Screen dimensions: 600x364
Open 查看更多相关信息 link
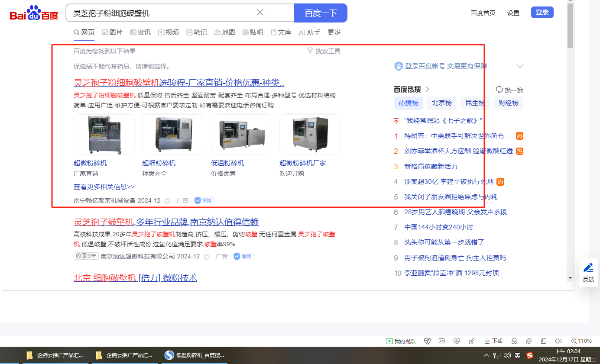[x=104, y=187]
